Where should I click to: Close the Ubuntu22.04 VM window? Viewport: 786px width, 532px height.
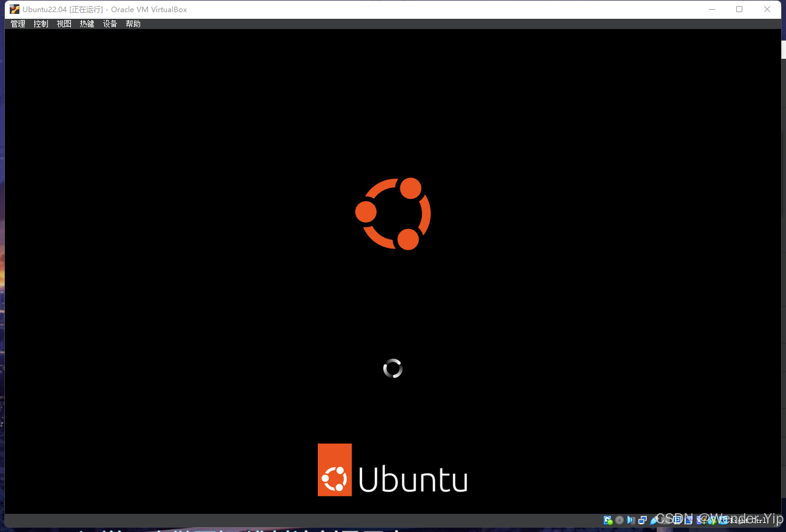pyautogui.click(x=767, y=9)
